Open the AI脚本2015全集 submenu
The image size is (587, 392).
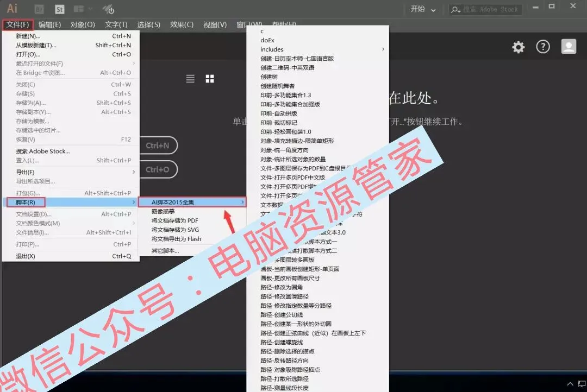coord(192,202)
